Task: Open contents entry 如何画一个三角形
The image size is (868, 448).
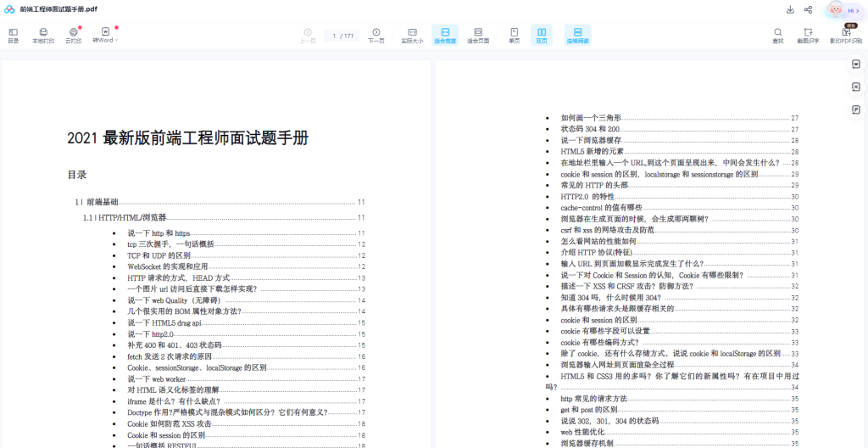Action: pyautogui.click(x=680, y=118)
